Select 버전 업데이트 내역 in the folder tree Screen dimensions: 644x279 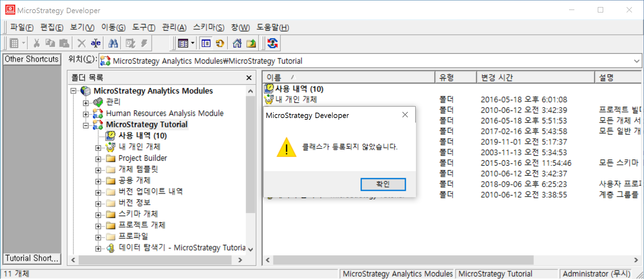[151, 192]
